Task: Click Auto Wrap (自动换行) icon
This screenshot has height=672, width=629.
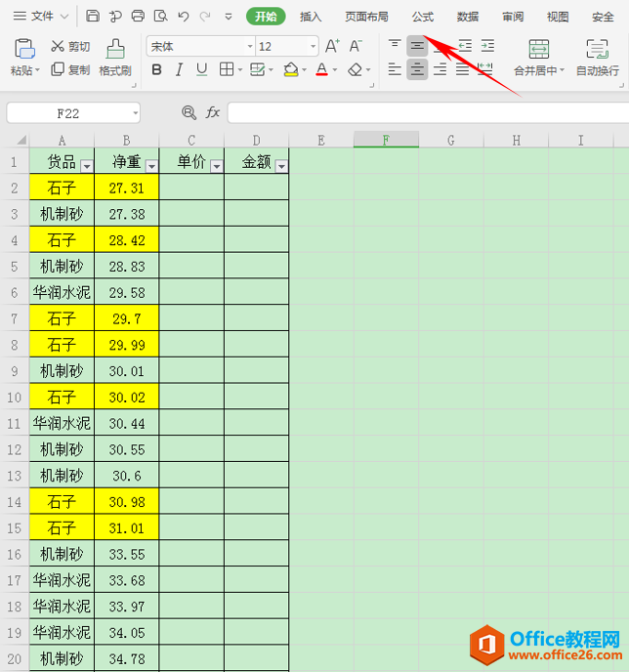Action: (598, 49)
